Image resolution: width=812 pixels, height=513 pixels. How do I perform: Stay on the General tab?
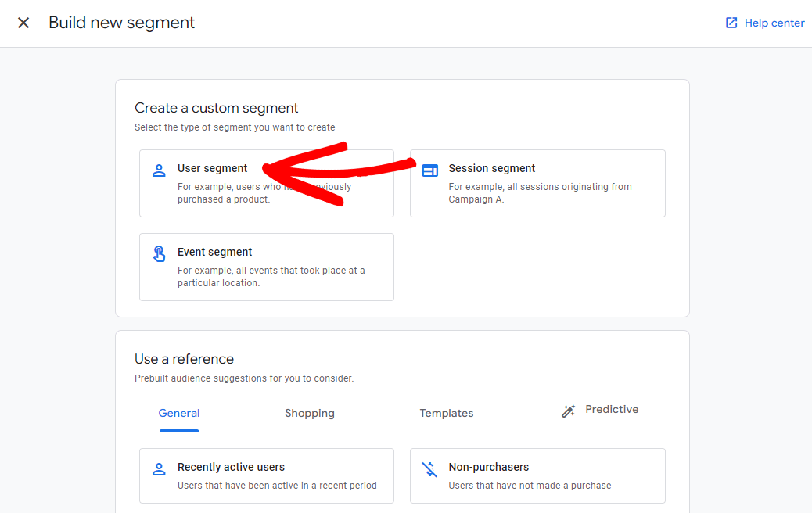(x=178, y=413)
